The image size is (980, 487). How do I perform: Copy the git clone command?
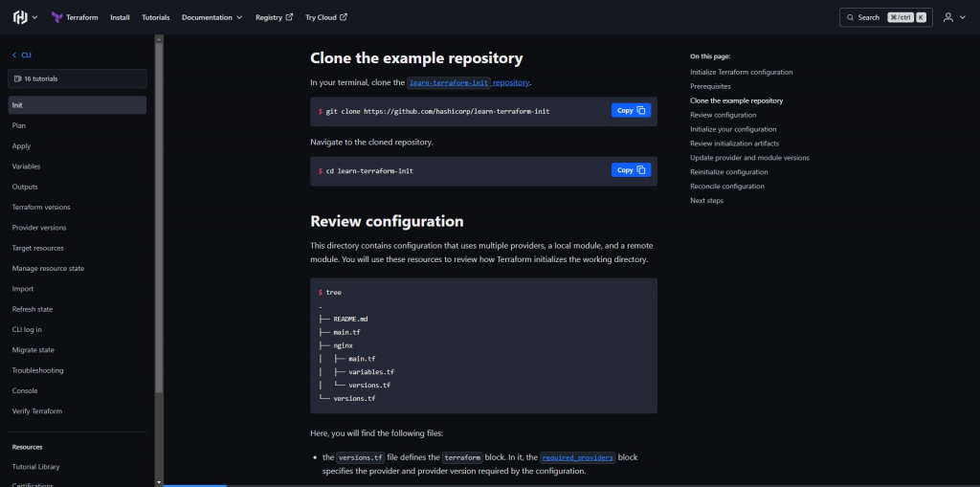pyautogui.click(x=632, y=111)
